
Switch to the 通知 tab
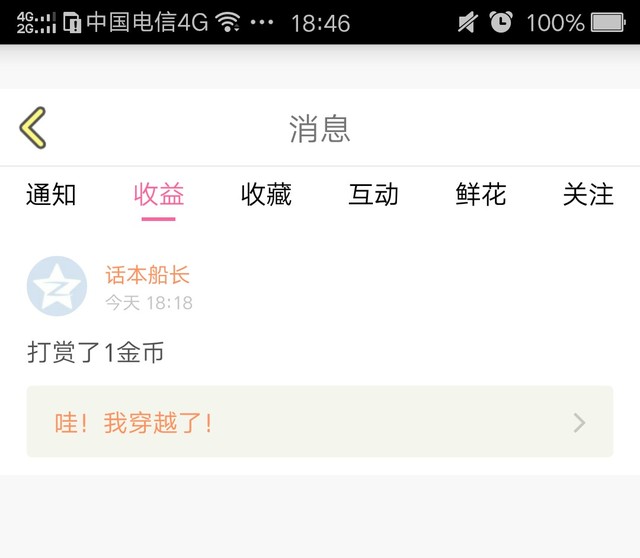(51, 195)
